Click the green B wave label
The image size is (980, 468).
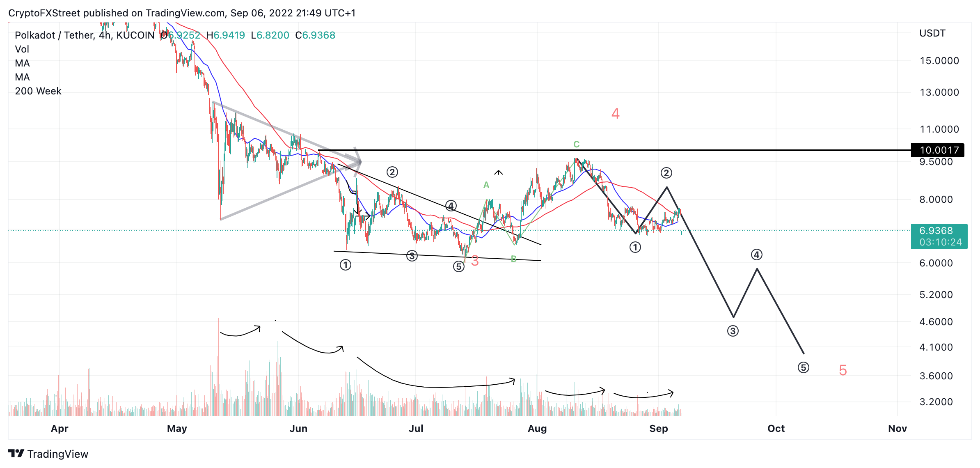tap(513, 259)
